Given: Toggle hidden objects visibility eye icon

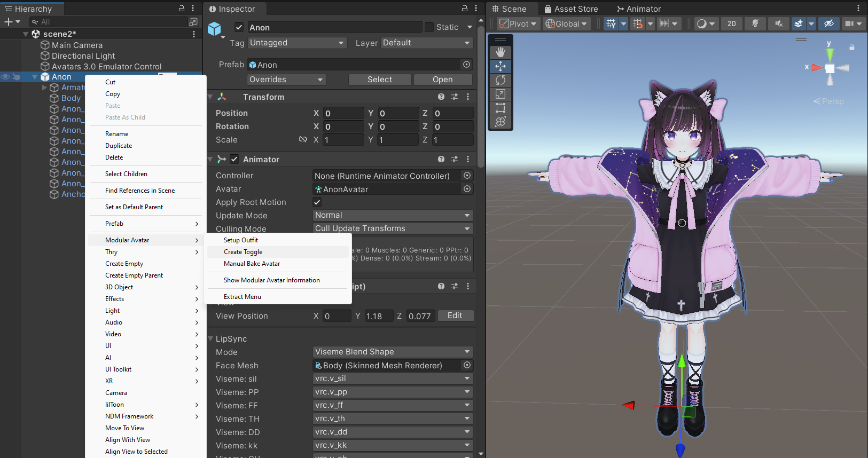Looking at the screenshot, I should pos(829,23).
